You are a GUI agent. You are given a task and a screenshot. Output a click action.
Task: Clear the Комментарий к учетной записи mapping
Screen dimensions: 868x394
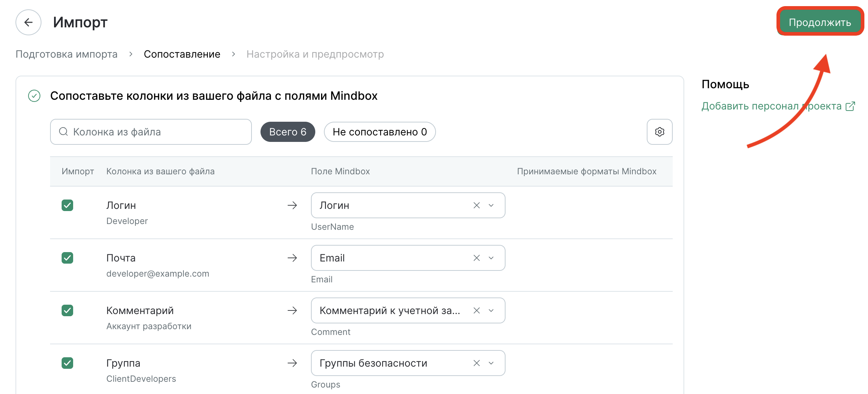pyautogui.click(x=476, y=310)
